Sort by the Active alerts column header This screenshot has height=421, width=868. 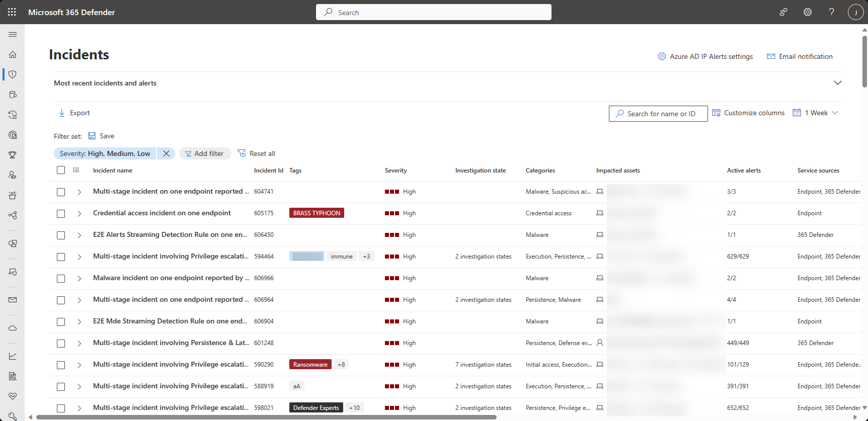(744, 171)
